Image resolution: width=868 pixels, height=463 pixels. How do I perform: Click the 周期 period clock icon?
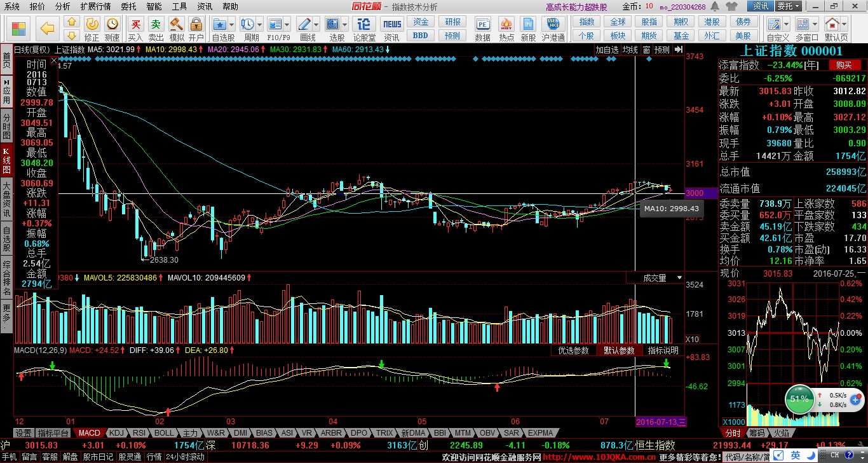click(248, 25)
